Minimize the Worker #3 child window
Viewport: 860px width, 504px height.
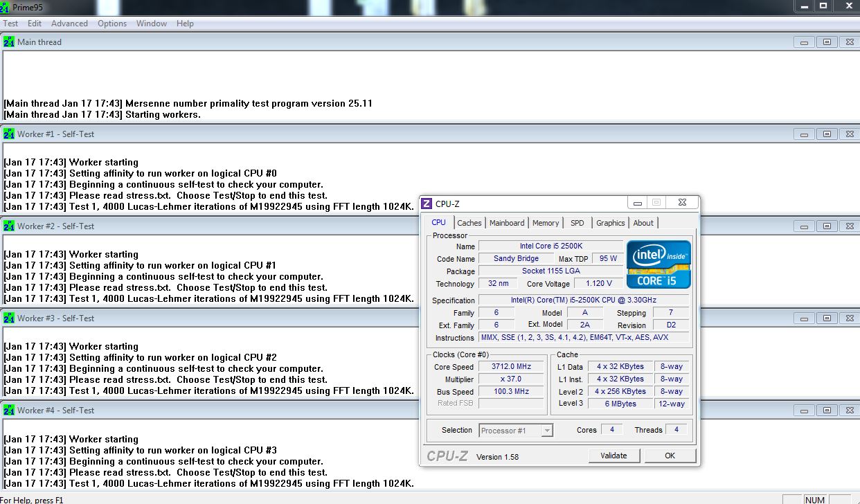pyautogui.click(x=804, y=318)
